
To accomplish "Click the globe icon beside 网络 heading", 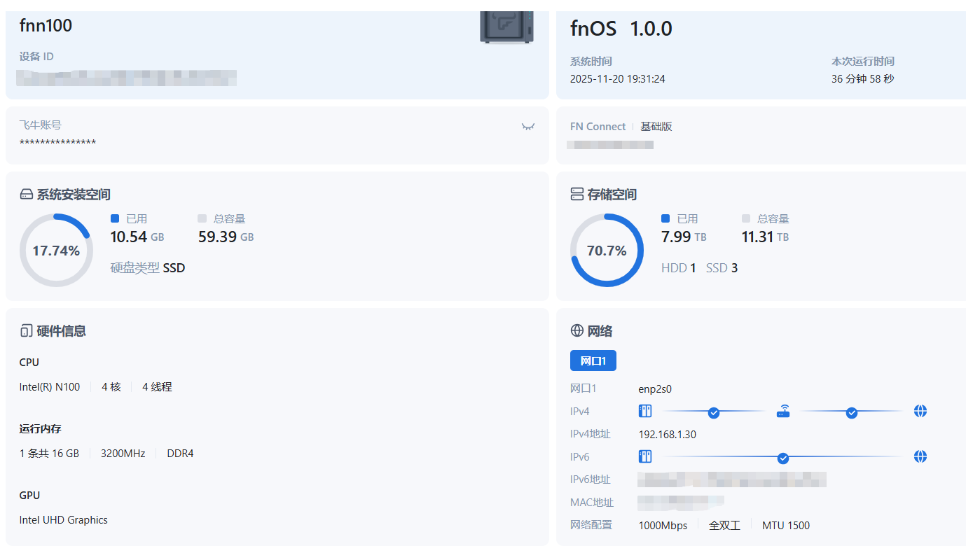I will click(577, 330).
